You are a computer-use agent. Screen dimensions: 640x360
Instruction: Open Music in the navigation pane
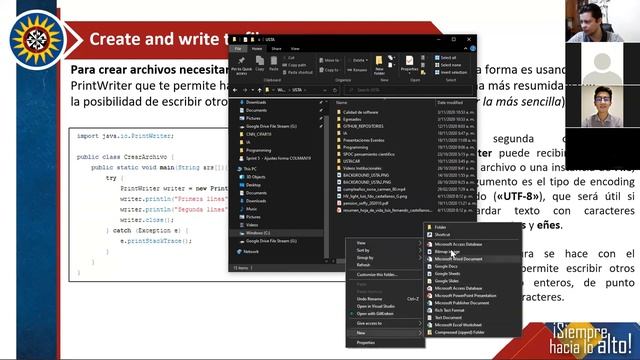pyautogui.click(x=251, y=209)
